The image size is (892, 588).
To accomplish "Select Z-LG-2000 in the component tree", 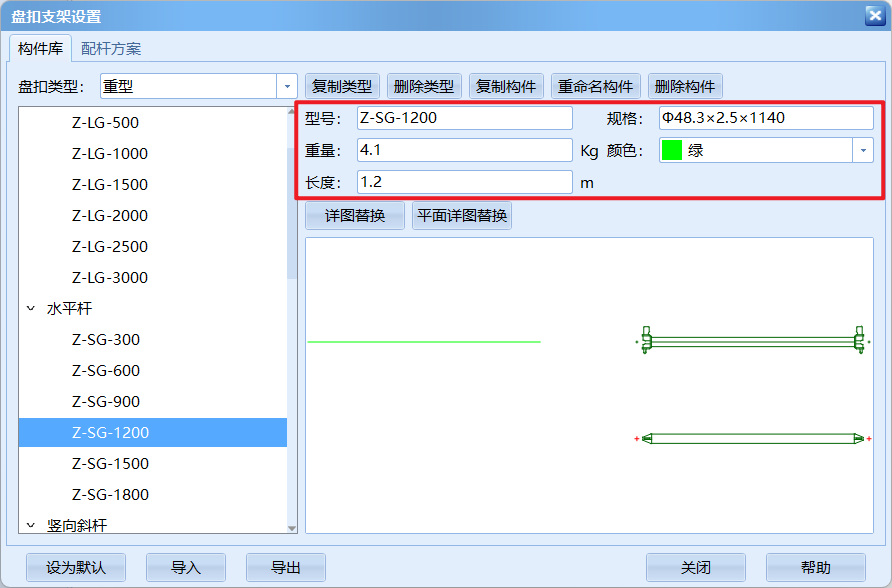I will pyautogui.click(x=110, y=215).
